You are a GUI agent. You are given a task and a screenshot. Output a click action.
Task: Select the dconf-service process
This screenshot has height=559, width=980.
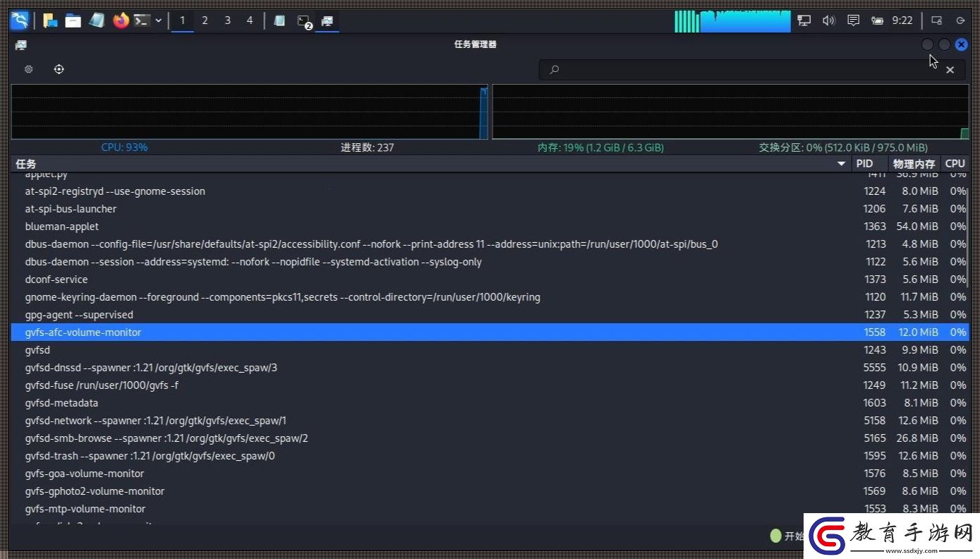coord(490,279)
